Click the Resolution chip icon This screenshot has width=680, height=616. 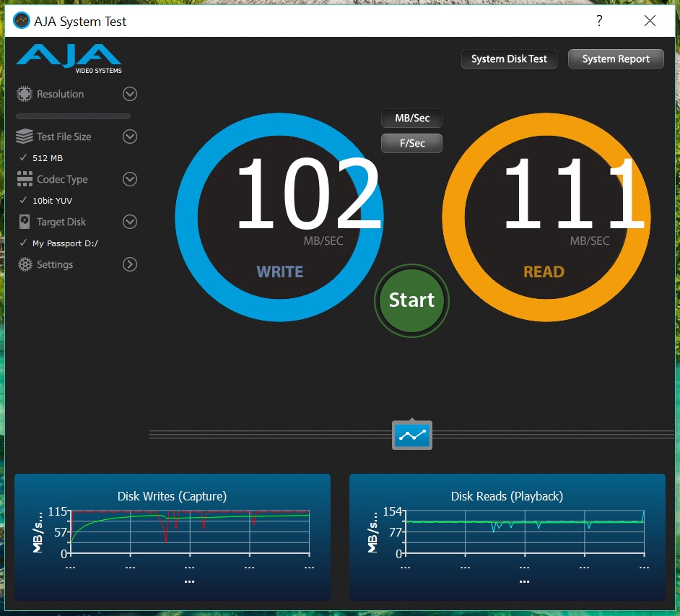(25, 94)
